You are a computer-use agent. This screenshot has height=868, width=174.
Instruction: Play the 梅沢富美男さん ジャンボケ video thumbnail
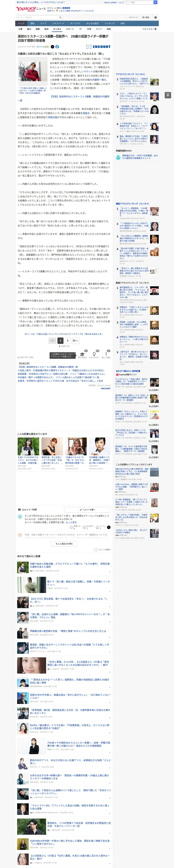(154, 291)
